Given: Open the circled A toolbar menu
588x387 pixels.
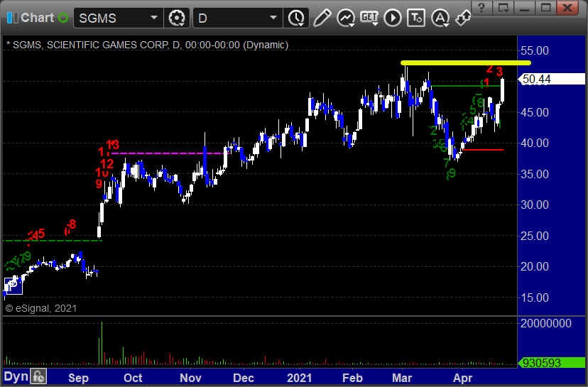Looking at the screenshot, I should click(440, 18).
